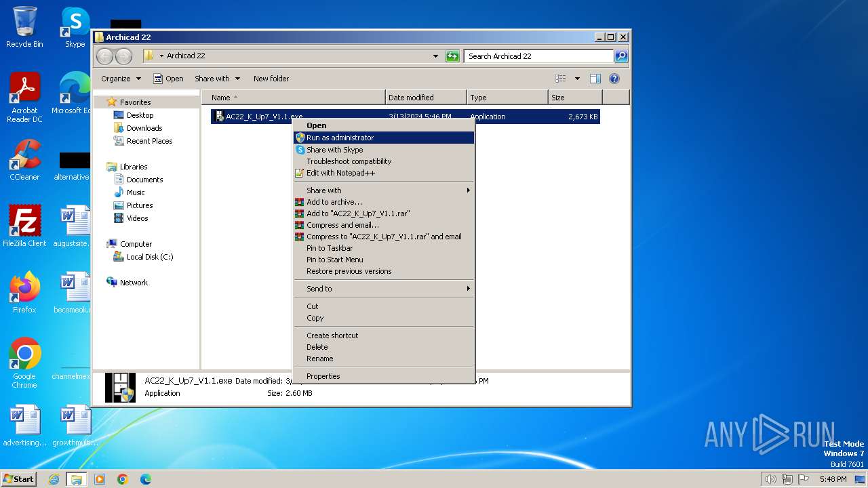The height and width of the screenshot is (488, 868).
Task: Select Create shortcut entry
Action: pyautogui.click(x=383, y=335)
